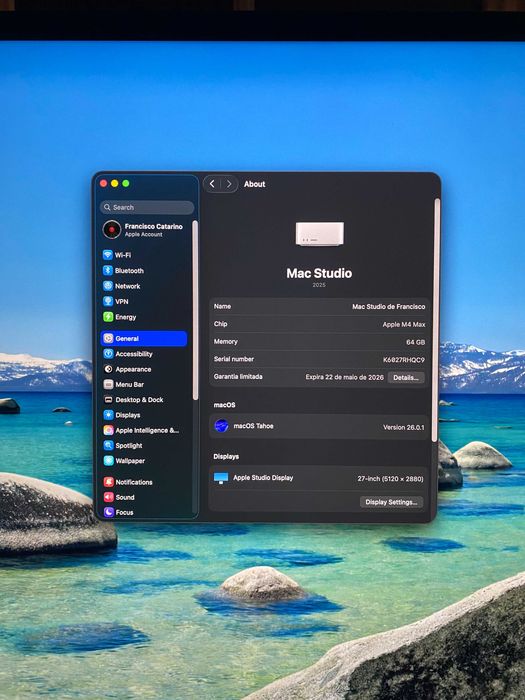The height and width of the screenshot is (700, 525).
Task: Open Desktop & Dock settings
Action: pos(133,400)
